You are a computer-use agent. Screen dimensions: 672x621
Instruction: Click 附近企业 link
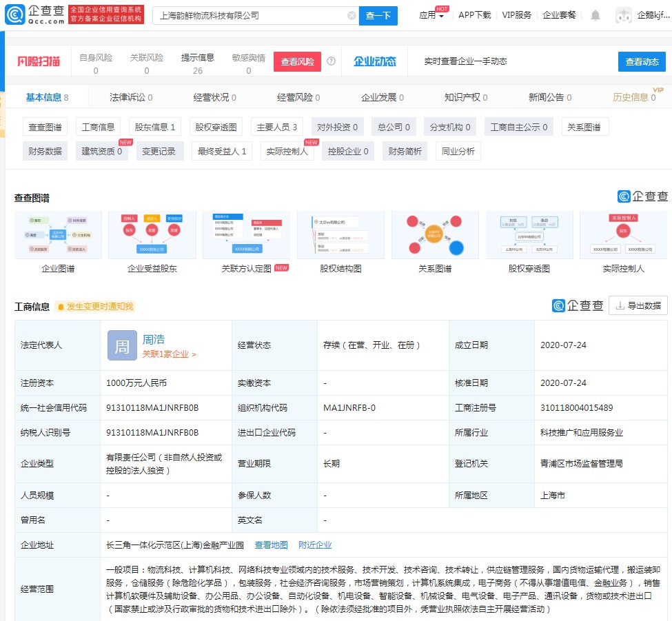tap(315, 544)
